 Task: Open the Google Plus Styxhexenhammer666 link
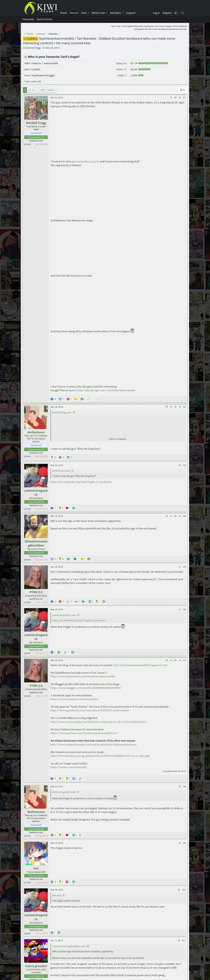coord(105,390)
